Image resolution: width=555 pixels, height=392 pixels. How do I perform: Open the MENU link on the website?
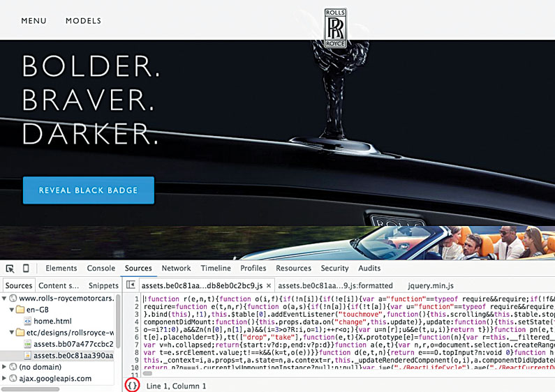tap(34, 21)
